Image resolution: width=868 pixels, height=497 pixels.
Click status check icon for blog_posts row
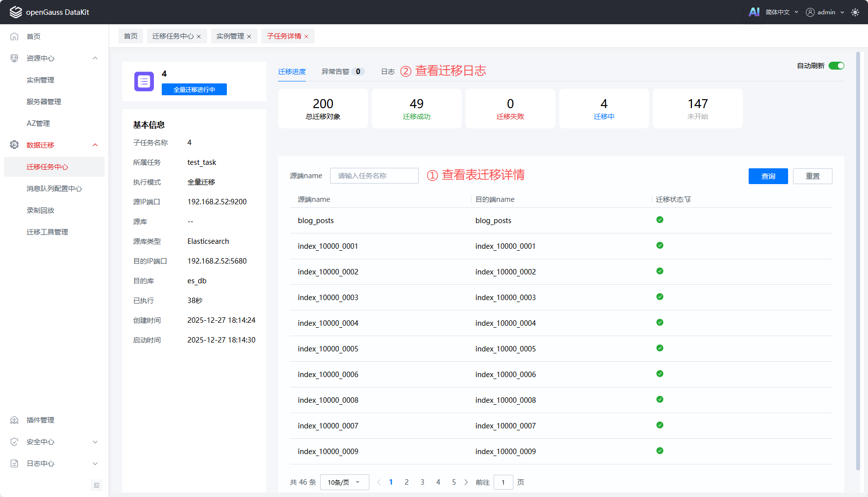(660, 220)
